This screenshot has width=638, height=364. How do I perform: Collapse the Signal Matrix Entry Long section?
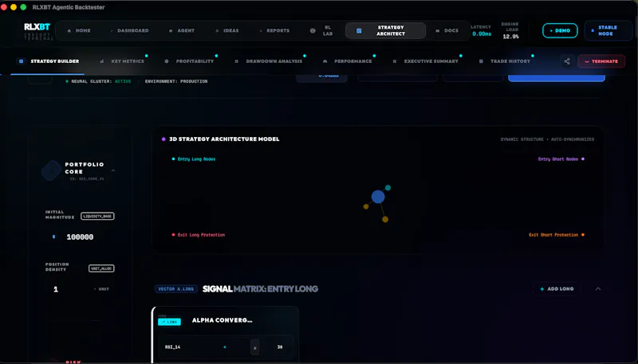[x=598, y=289]
